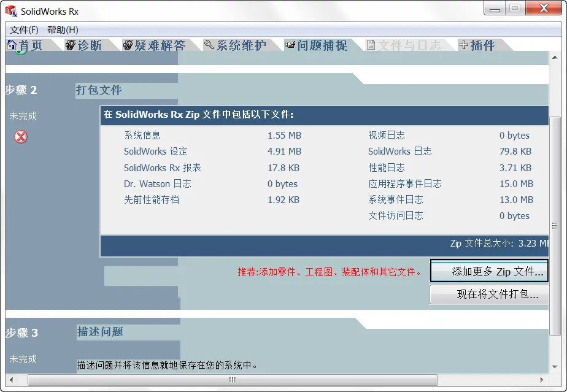Click the 79.8 KB size value

(x=515, y=152)
